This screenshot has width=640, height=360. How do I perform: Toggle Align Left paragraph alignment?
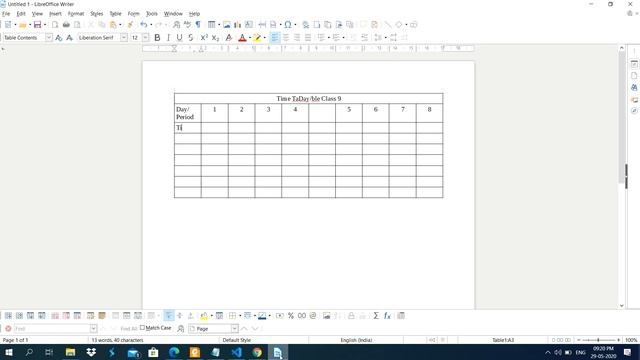(275, 38)
